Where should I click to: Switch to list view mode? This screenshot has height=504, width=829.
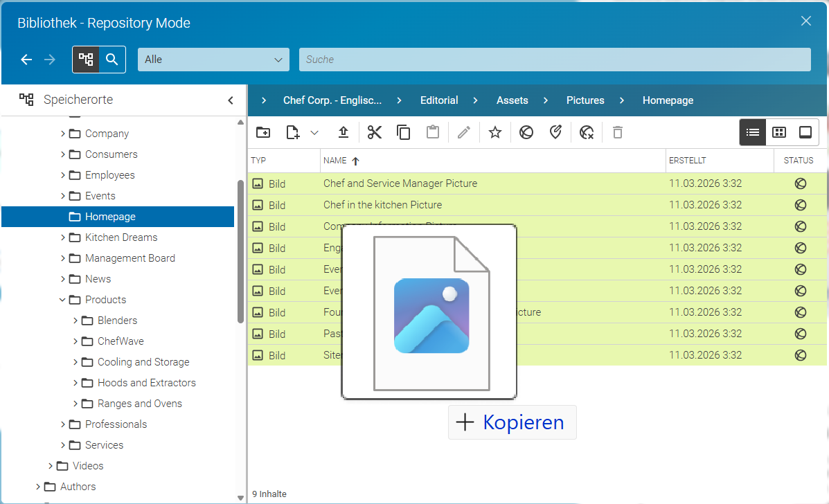(x=753, y=132)
